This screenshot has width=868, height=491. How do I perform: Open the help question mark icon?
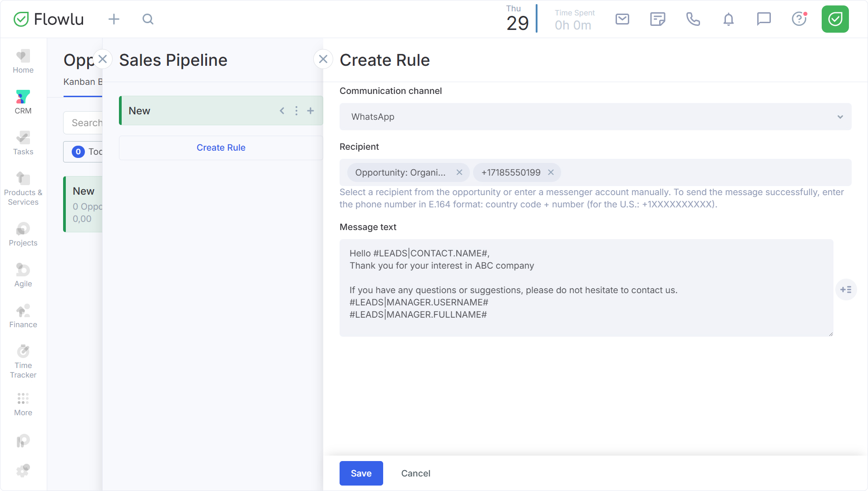799,19
